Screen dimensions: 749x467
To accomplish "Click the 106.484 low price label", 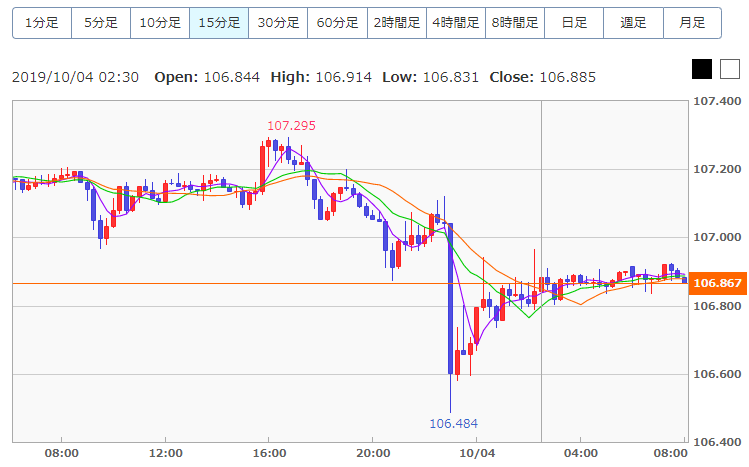I will [453, 424].
